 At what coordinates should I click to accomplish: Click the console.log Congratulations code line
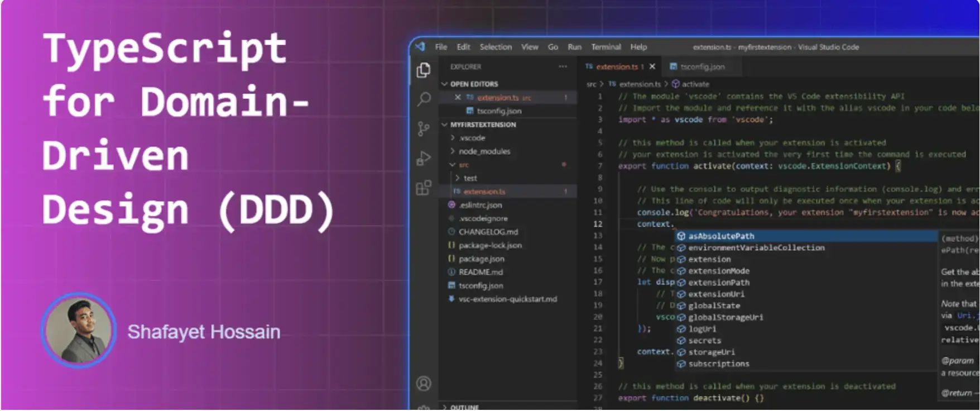click(808, 212)
